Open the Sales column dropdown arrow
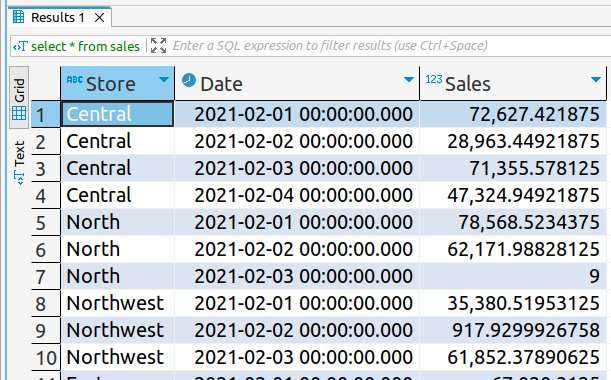Image resolution: width=611 pixels, height=380 pixels. [596, 80]
